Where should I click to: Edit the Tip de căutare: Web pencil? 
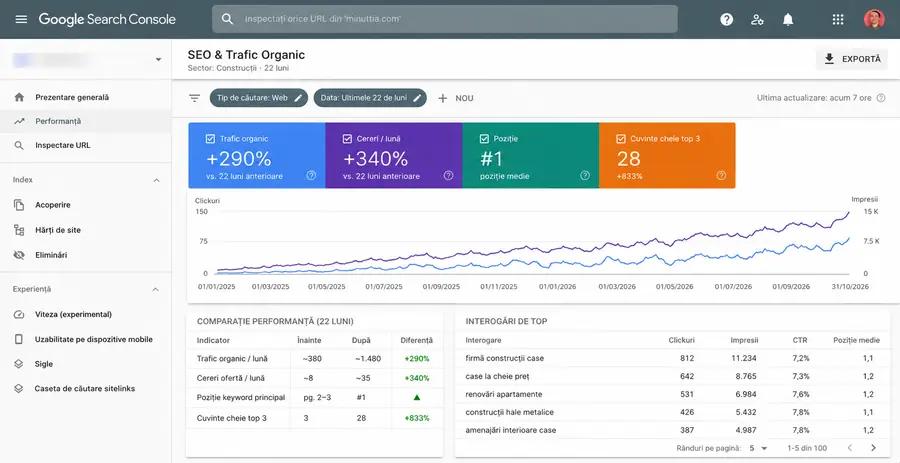(298, 98)
